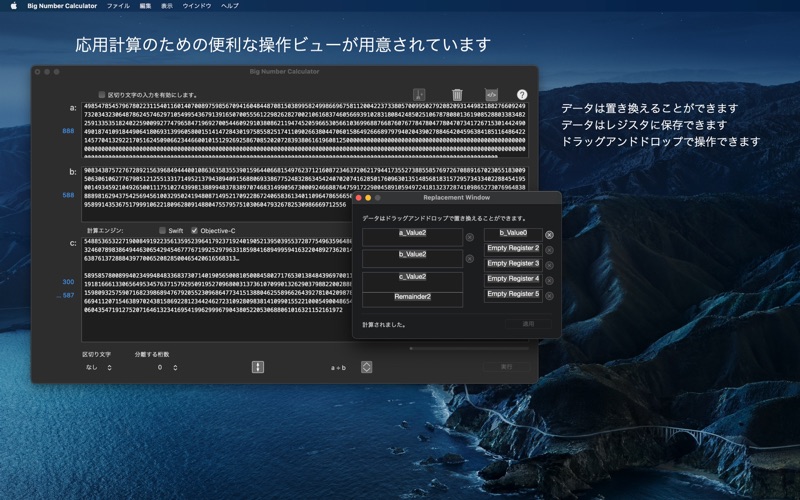Image resolution: width=800 pixels, height=500 pixels.
Task: Uncheck the Objective-C engine checkbox
Action: tap(195, 230)
